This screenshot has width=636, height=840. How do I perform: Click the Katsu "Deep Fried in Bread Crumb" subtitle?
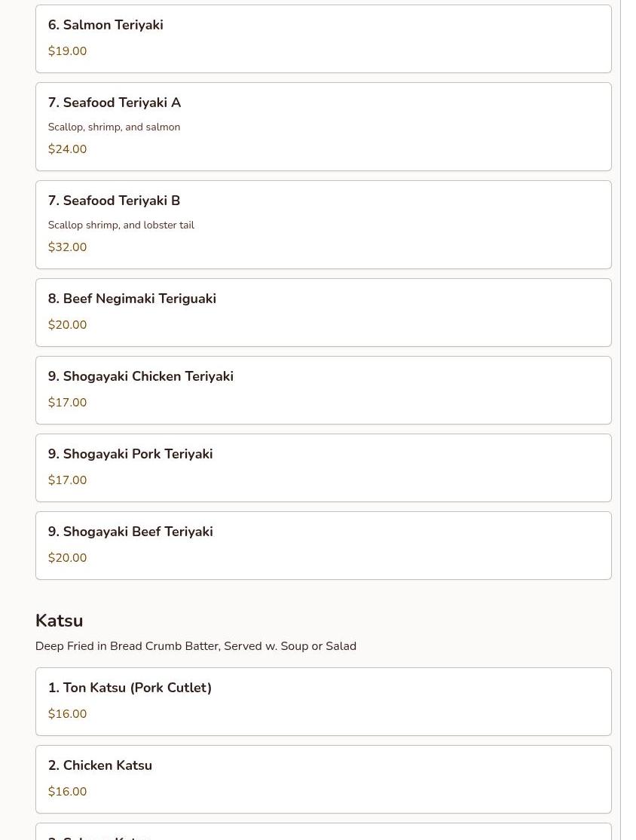tap(195, 646)
